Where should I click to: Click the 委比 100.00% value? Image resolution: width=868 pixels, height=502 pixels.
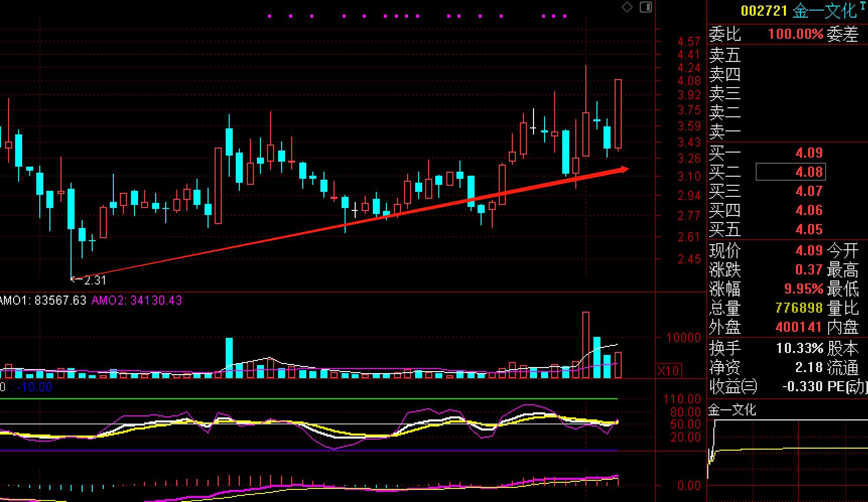point(795,34)
